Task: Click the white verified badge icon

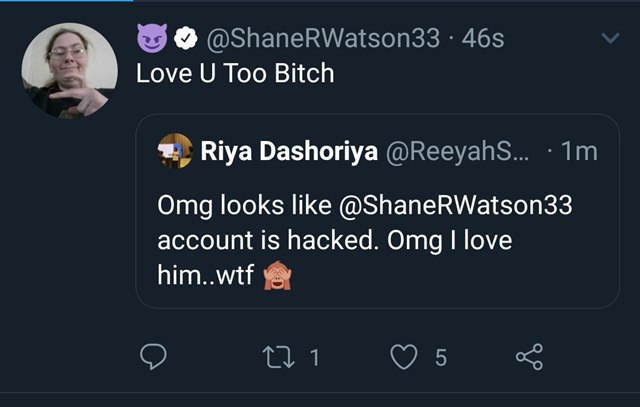Action: point(186,38)
